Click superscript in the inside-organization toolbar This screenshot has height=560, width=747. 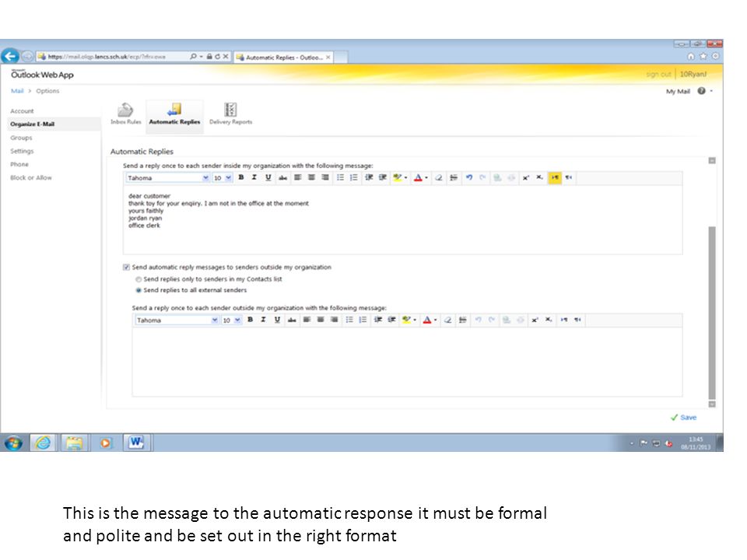point(526,177)
